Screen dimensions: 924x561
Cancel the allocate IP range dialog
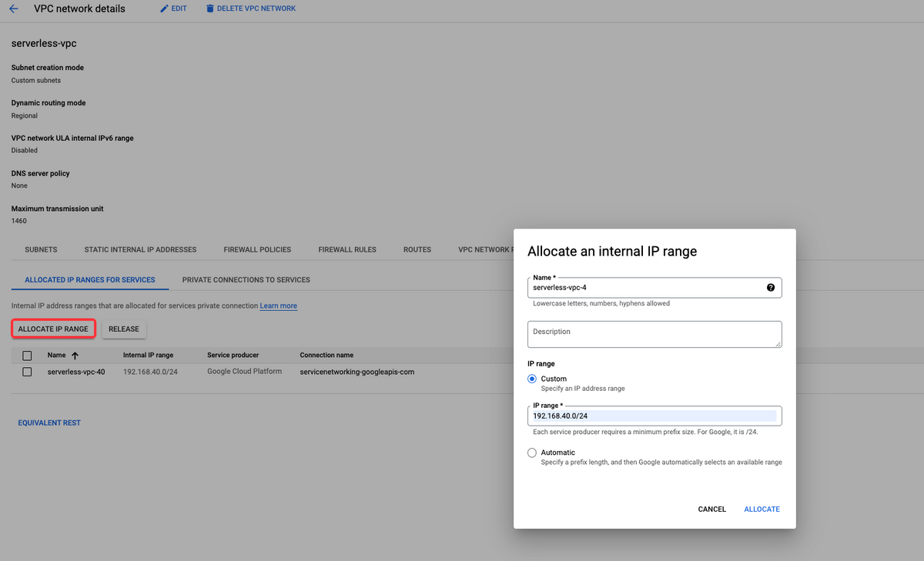[x=711, y=509]
